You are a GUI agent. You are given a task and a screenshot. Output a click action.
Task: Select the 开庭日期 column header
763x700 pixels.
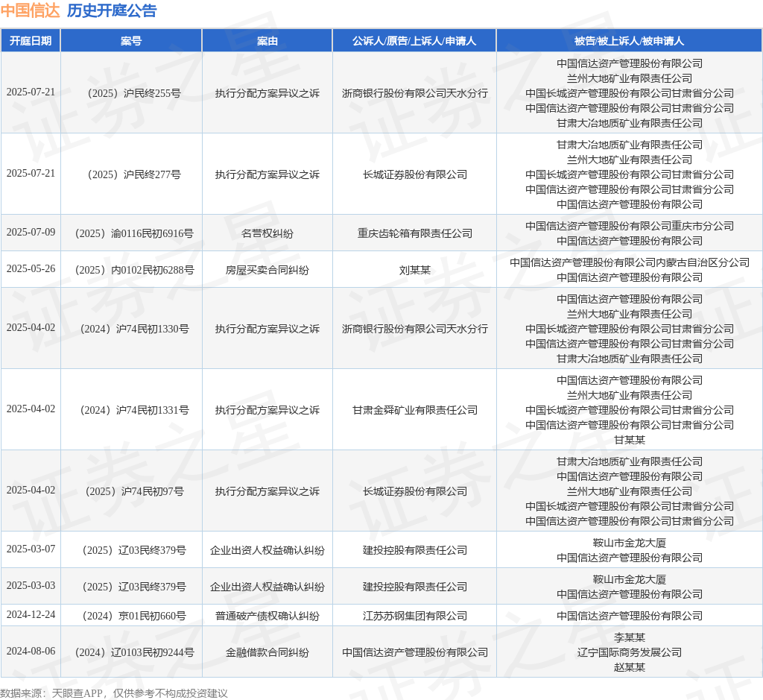[31, 41]
